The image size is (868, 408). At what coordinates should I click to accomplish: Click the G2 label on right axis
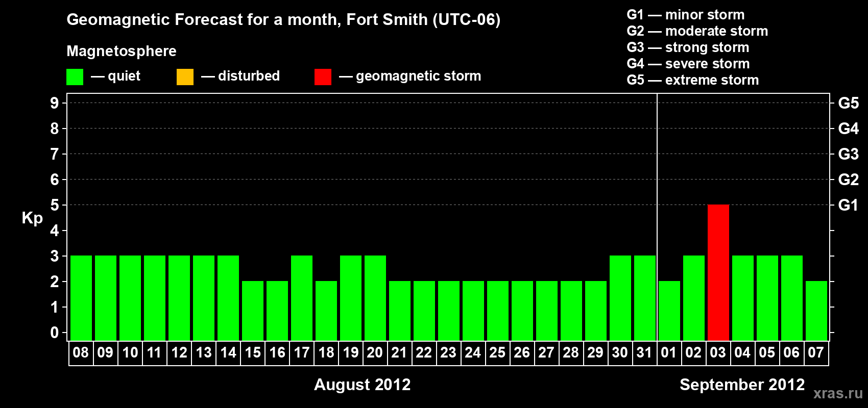(848, 180)
